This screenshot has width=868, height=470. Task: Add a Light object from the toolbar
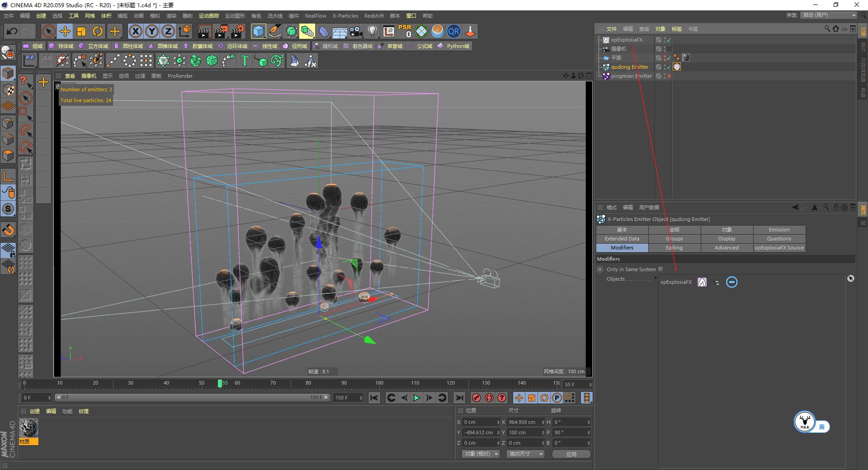pos(372,31)
